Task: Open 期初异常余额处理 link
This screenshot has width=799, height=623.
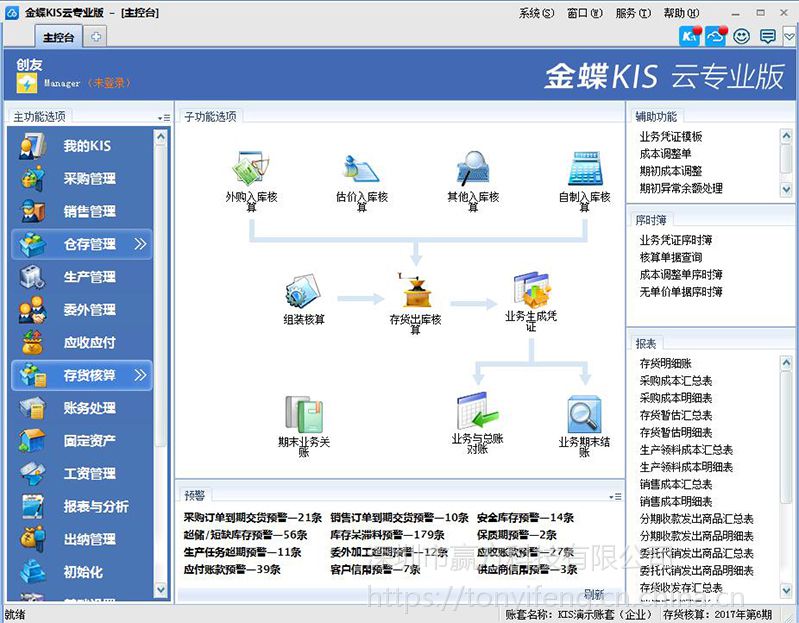Action: pyautogui.click(x=681, y=188)
